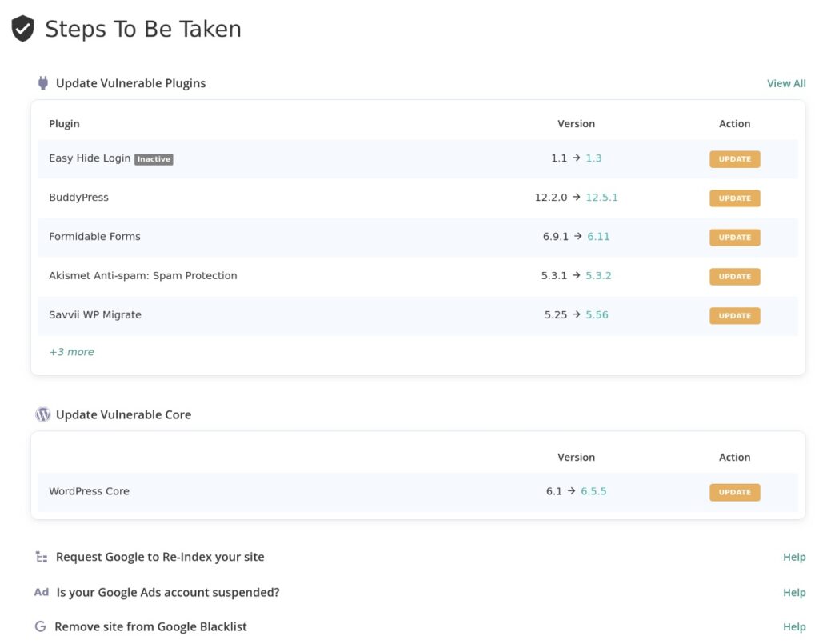Click Akismet Anti-spam: Spam Protection name
This screenshot has height=644, width=819.
coord(143,276)
